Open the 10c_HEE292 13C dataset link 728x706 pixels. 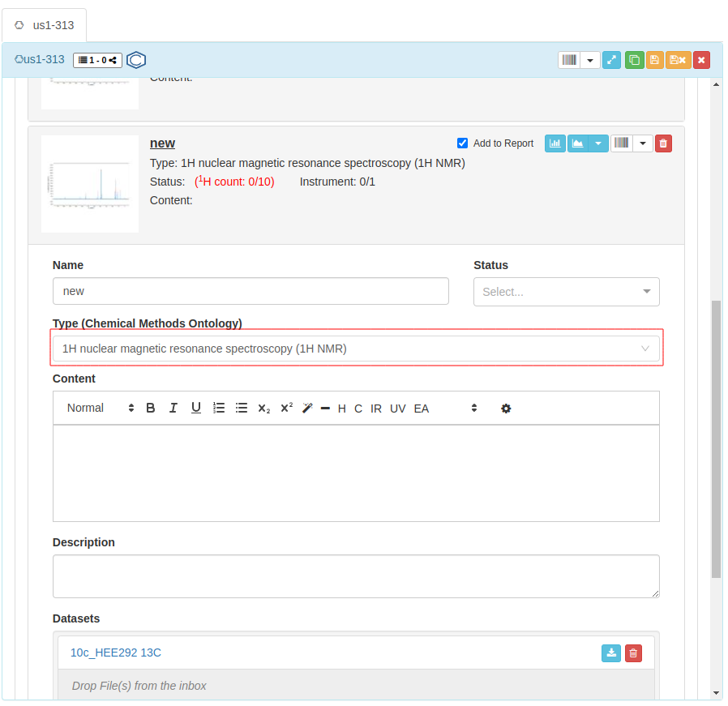[109, 653]
